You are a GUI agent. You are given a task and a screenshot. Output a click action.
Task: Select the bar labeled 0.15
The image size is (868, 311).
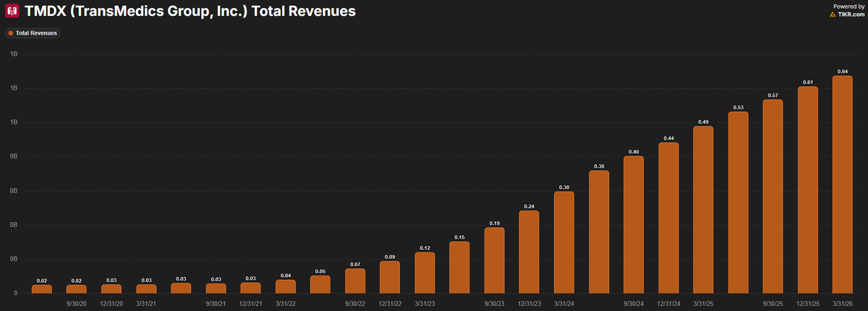pos(459,267)
